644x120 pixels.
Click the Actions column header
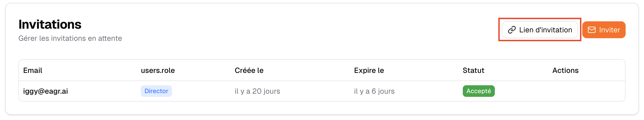565,71
